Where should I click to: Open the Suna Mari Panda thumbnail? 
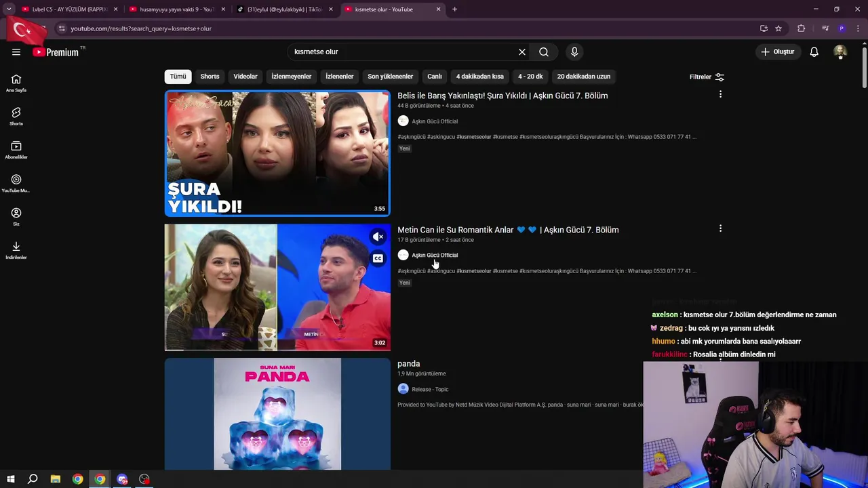277,413
